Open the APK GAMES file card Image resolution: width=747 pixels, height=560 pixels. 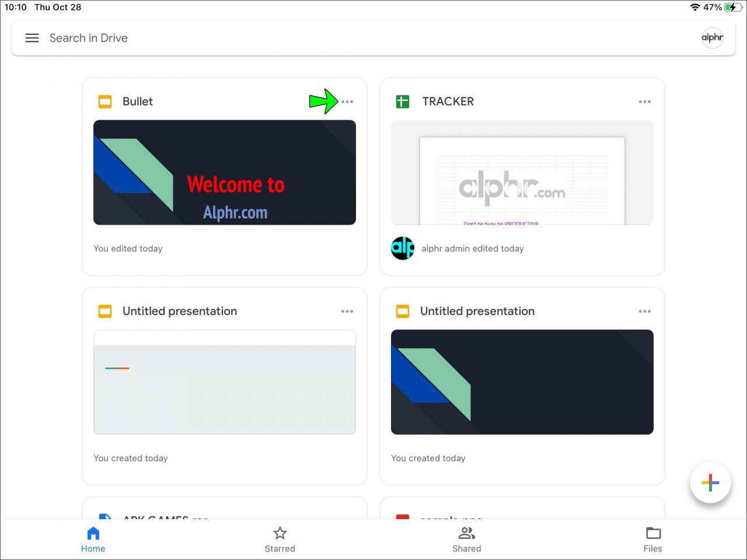[x=224, y=516]
